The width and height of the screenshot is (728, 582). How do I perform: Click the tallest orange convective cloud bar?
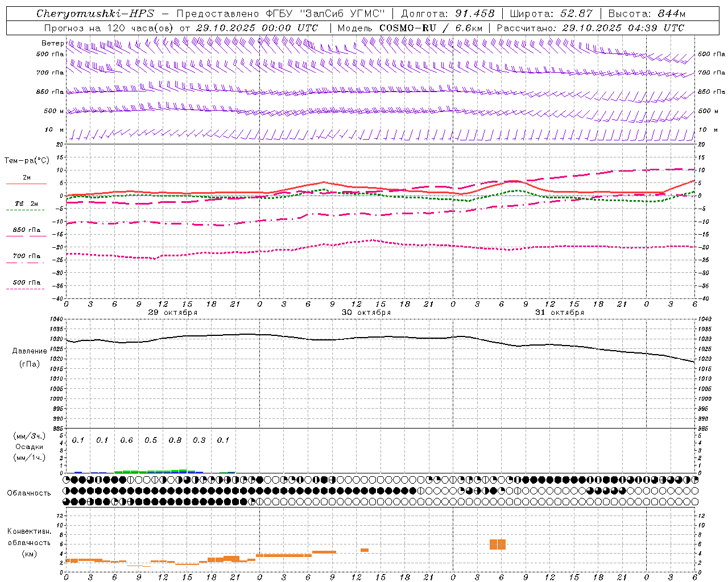(x=498, y=544)
